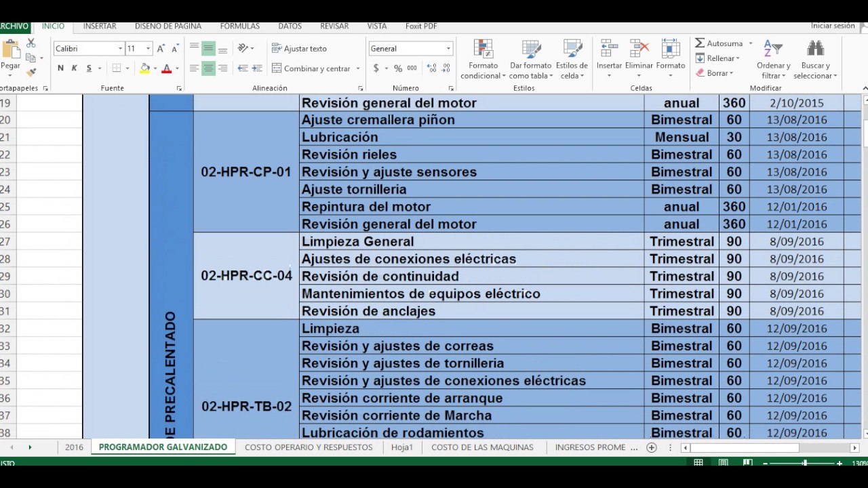
Task: Open Fuente dialog launcher
Action: (180, 89)
